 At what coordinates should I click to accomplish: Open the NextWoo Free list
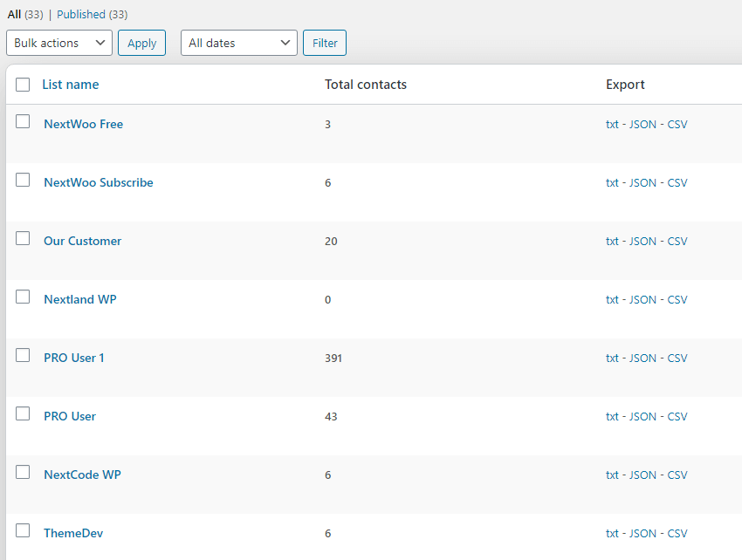(x=83, y=125)
